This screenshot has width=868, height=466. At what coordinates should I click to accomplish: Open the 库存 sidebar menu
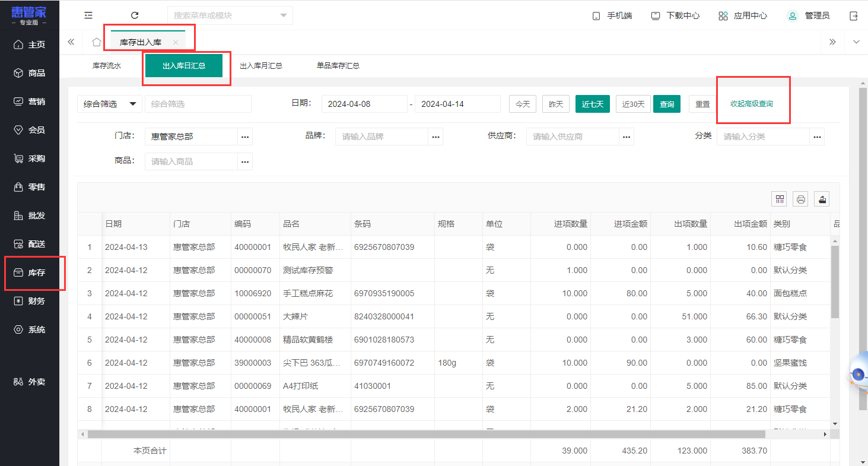30,272
